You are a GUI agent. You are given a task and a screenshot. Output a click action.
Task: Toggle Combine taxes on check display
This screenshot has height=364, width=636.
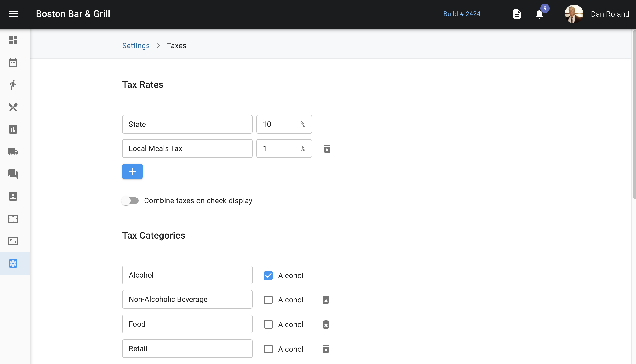click(130, 200)
